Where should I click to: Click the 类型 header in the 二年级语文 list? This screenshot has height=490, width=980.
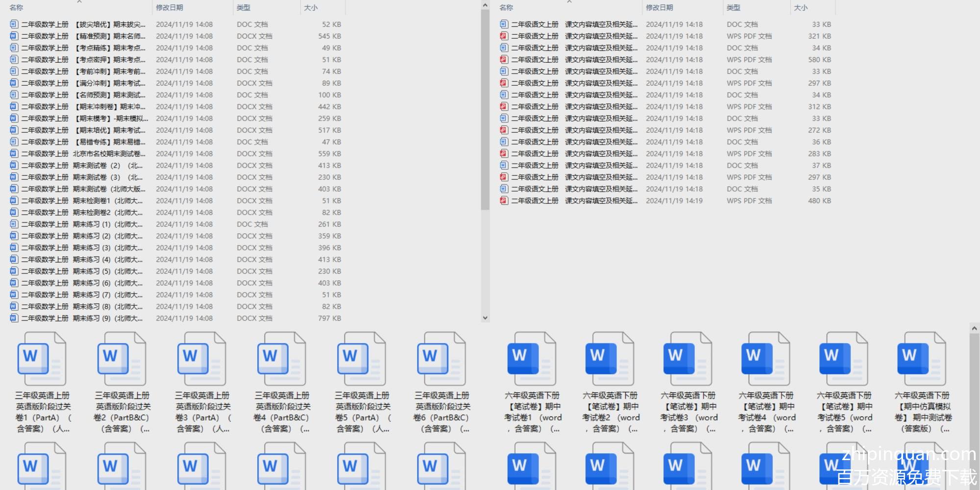(734, 7)
